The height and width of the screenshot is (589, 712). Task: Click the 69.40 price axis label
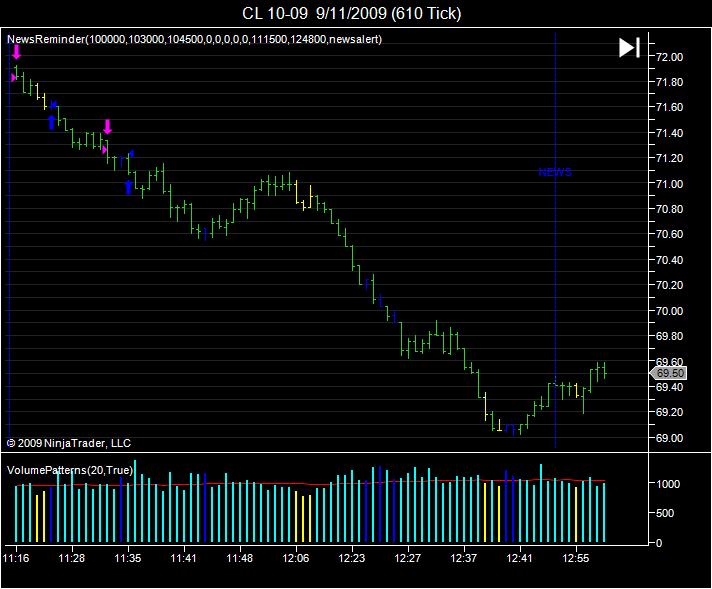click(669, 387)
